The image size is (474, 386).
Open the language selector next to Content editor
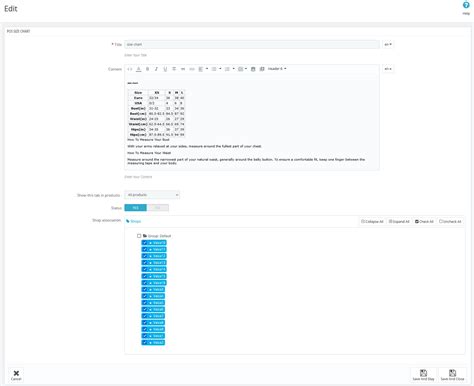tap(388, 69)
